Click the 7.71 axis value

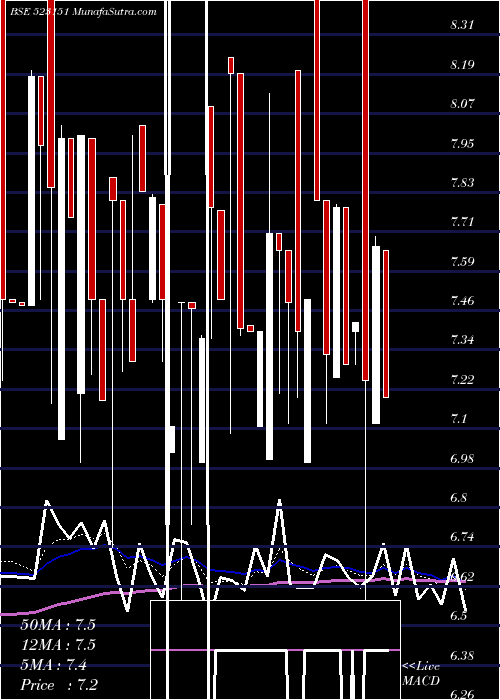(x=462, y=222)
